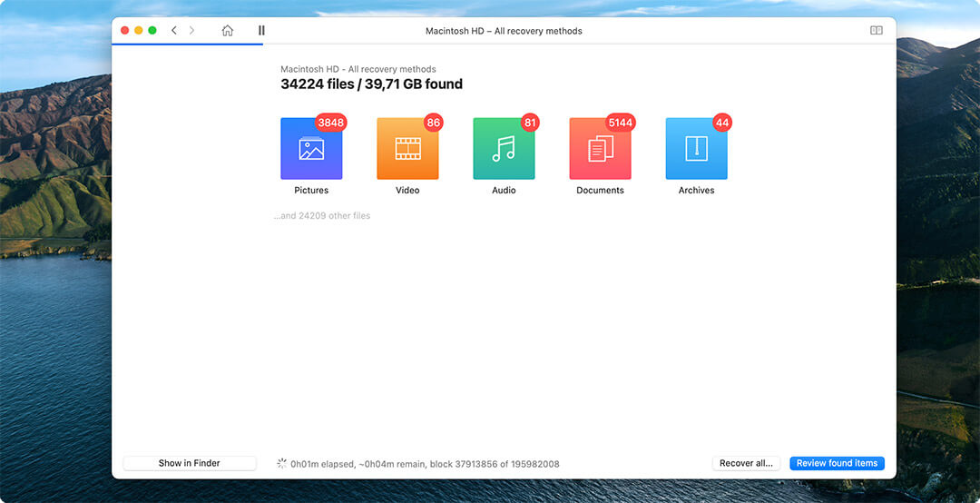Open the Archives category icon
Viewport: 980px width, 503px height.
[696, 149]
